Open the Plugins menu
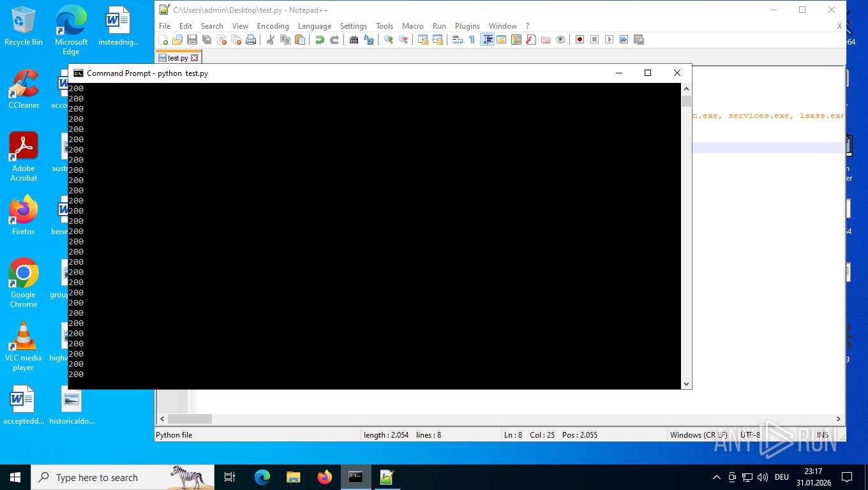The image size is (868, 490). click(x=467, y=26)
